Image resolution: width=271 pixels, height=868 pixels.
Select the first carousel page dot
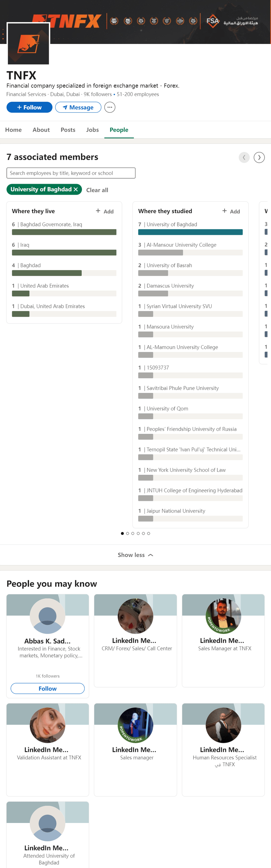pos(122,533)
